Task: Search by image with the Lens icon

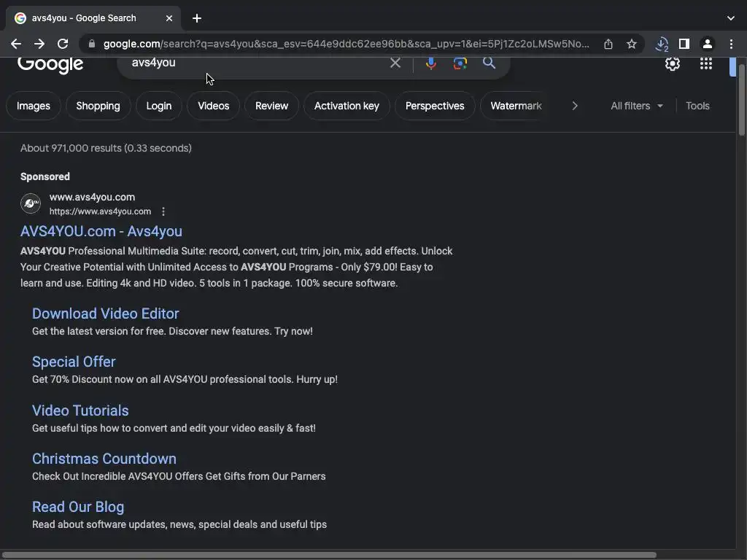Action: click(460, 63)
